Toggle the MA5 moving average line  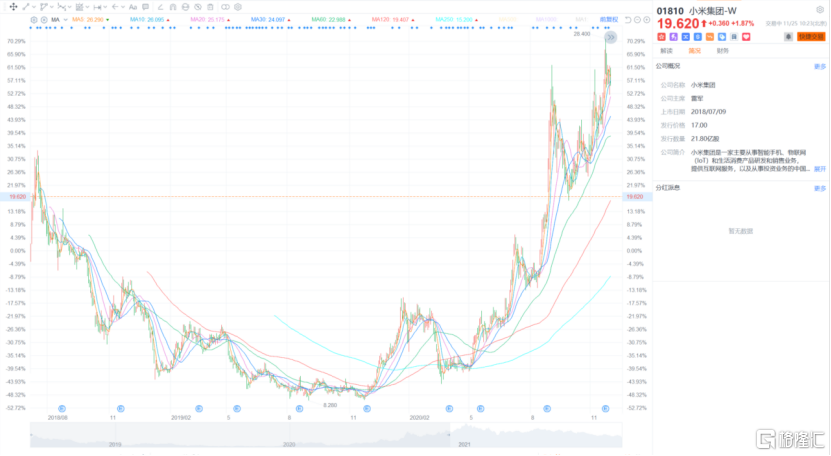(90, 20)
